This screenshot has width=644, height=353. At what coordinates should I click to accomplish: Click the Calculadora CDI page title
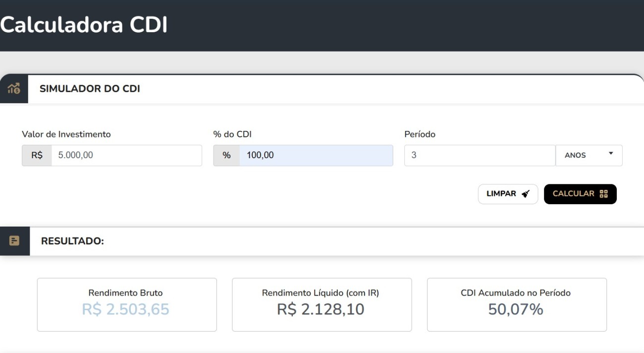pyautogui.click(x=84, y=25)
